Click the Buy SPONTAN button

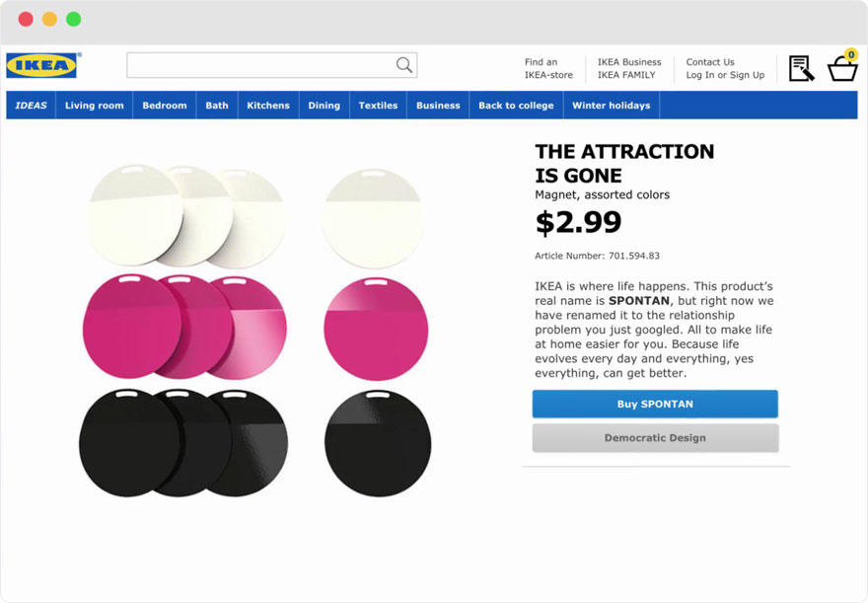(655, 404)
